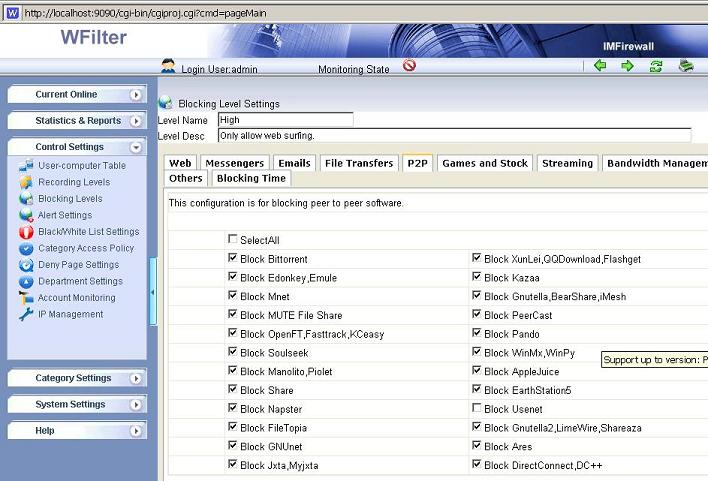Toggle Block Soulseek checkbox
This screenshot has width=708, height=481.
(233, 351)
